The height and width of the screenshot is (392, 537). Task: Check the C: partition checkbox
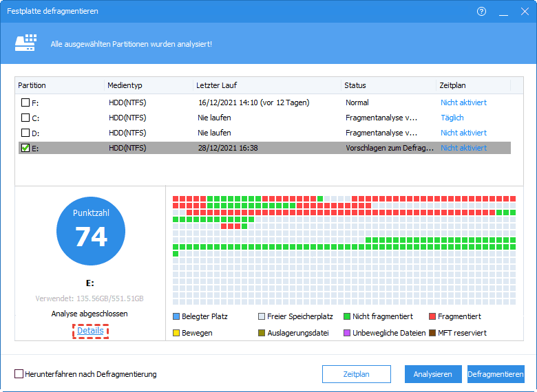click(x=25, y=118)
